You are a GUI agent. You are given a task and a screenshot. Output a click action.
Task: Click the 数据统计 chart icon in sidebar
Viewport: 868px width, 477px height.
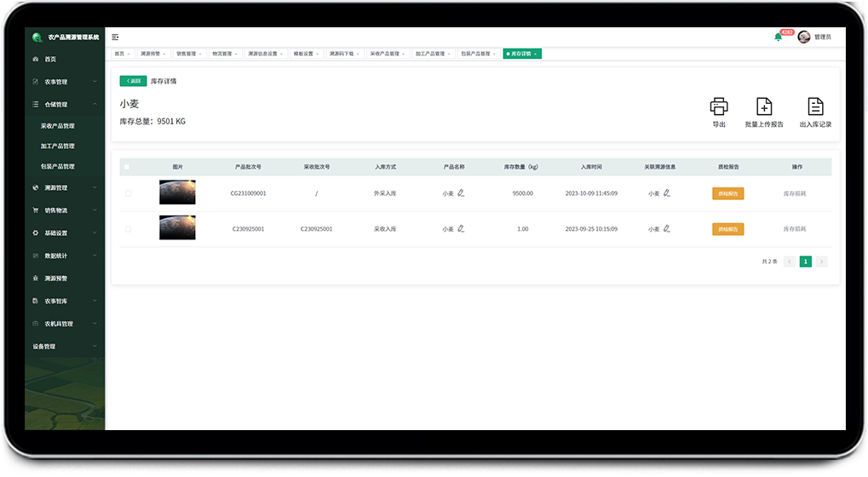(36, 256)
